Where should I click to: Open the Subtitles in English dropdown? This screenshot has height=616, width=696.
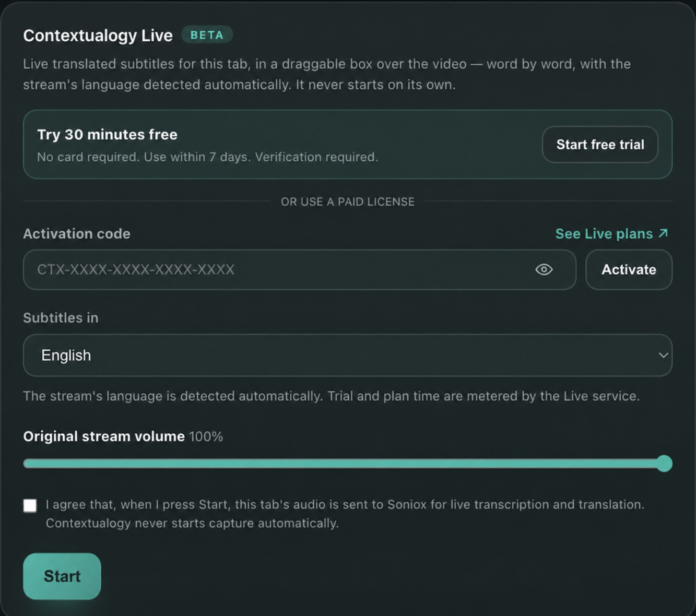click(x=348, y=355)
